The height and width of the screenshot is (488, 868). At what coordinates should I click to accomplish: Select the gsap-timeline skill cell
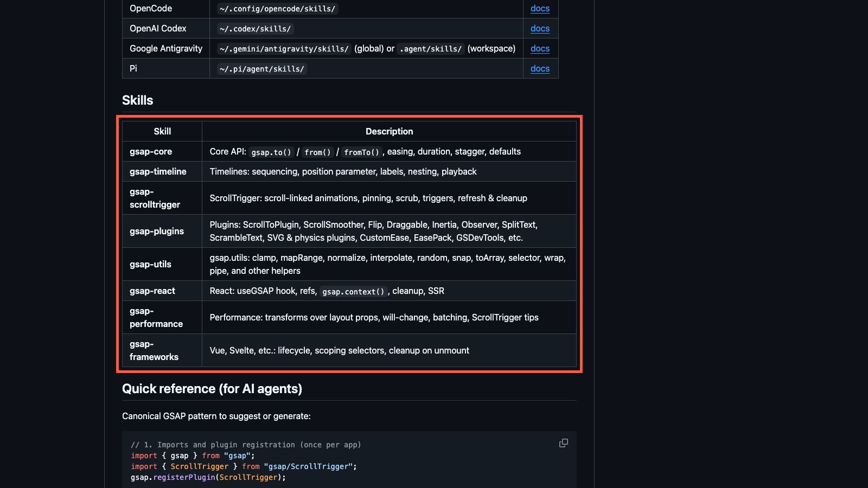pos(162,171)
